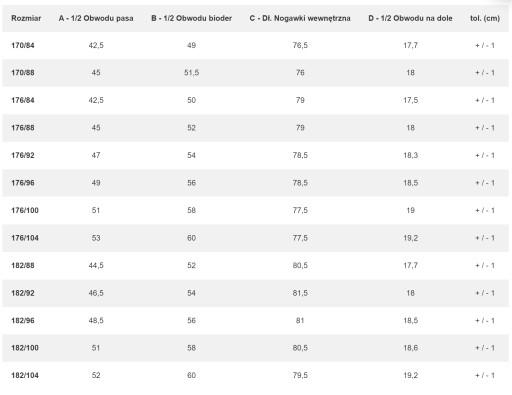Screen dimensions: 512x395
Task: Click the 182/96 size row label
Action: (x=23, y=320)
